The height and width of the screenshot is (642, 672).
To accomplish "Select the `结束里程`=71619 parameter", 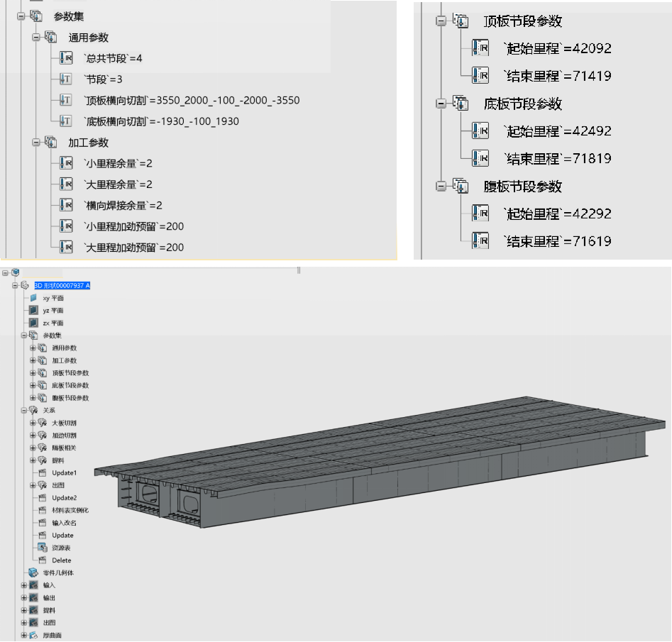I will tap(556, 241).
